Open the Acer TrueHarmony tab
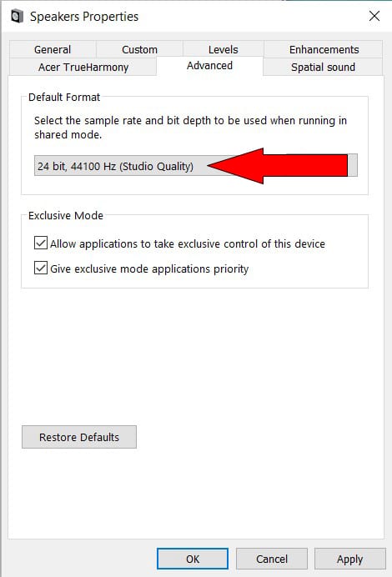The height and width of the screenshot is (577, 392). 83,67
